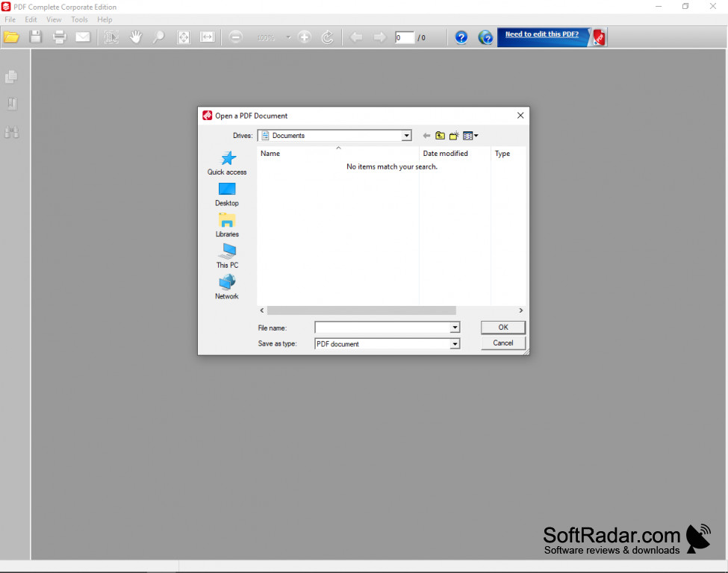Viewport: 728px width, 573px height.
Task: Click the Up One Level folder icon
Action: pyautogui.click(x=441, y=135)
